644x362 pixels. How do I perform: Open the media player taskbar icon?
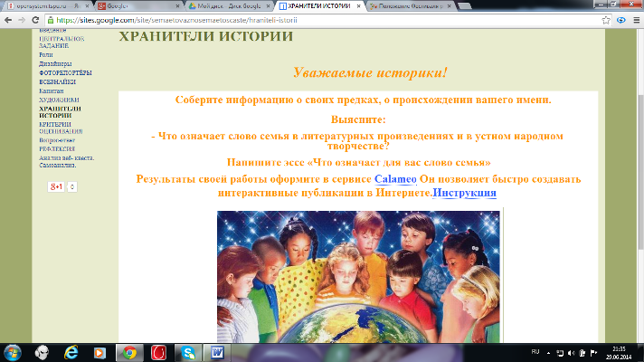tap(99, 353)
